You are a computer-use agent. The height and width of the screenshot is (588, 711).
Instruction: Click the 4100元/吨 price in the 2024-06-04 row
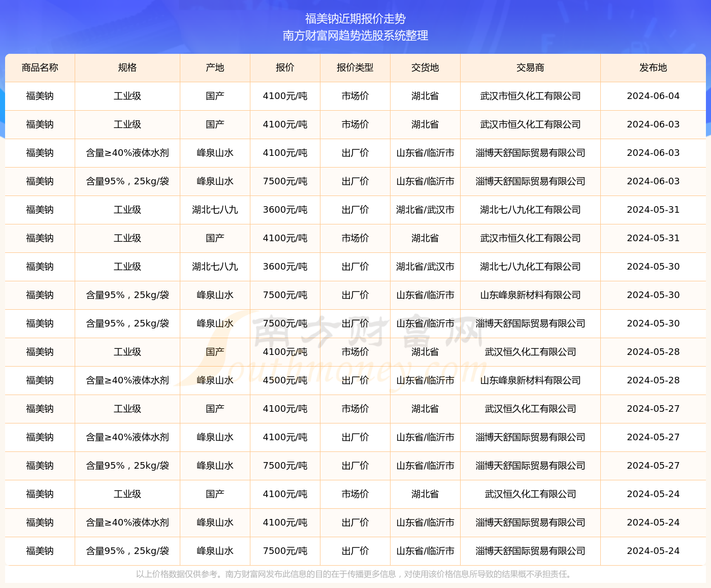click(285, 96)
